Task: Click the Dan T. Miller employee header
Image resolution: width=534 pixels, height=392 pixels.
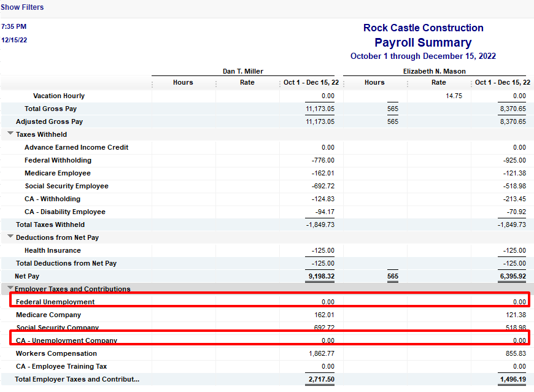Action: (242, 71)
